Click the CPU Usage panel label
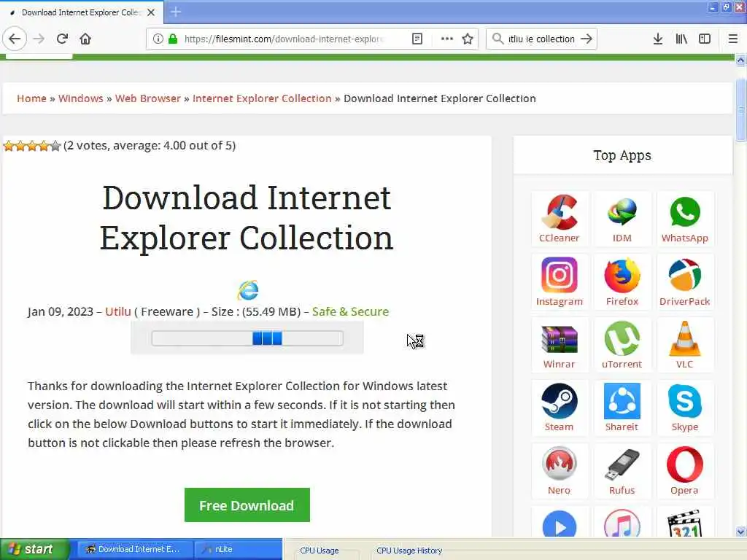Image resolution: width=747 pixels, height=560 pixels. coord(320,551)
